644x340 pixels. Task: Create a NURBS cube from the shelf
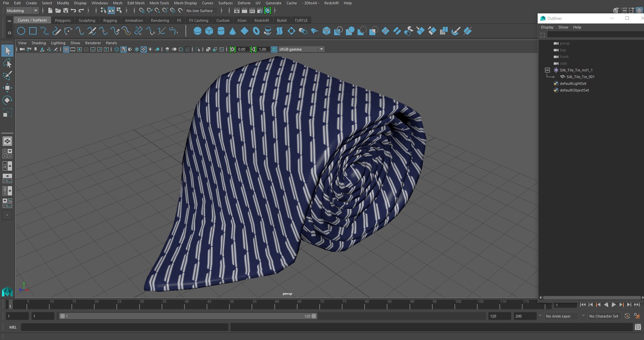point(209,31)
